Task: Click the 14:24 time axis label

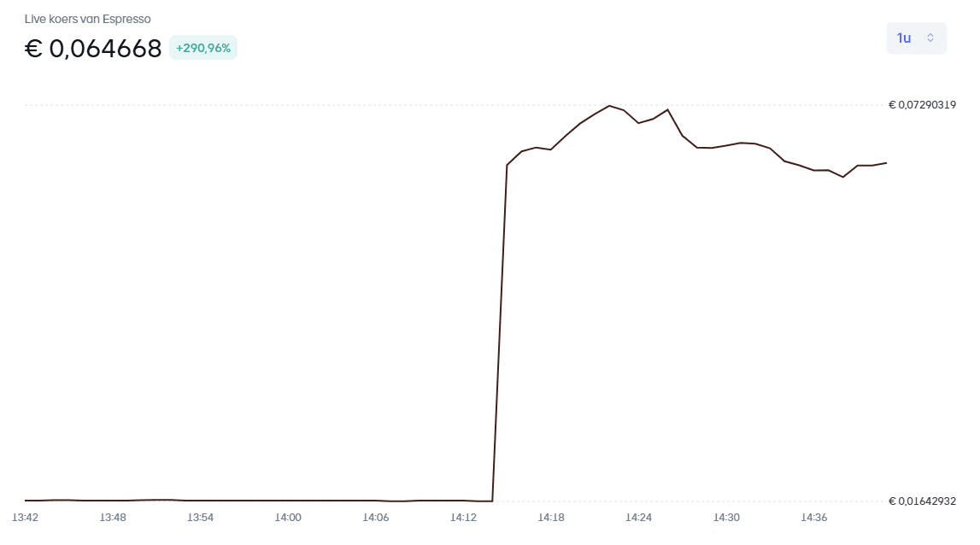Action: click(x=638, y=518)
